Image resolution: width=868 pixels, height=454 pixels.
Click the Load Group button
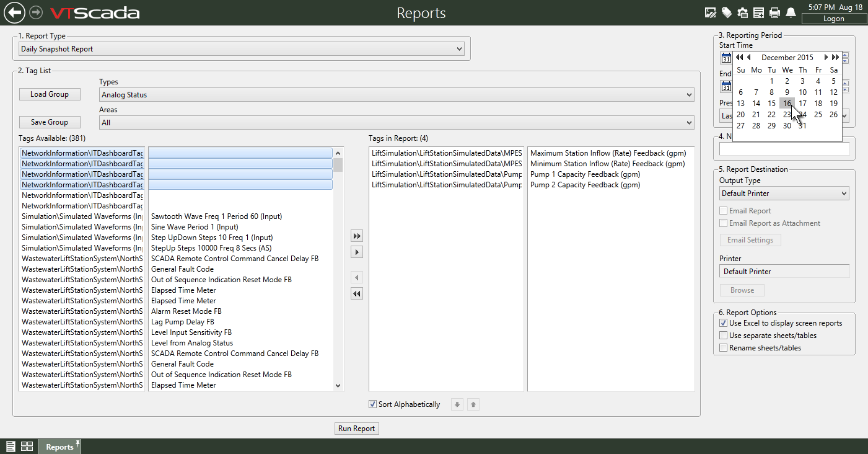[x=50, y=94]
